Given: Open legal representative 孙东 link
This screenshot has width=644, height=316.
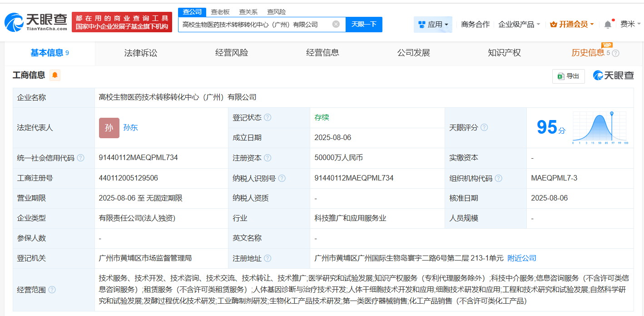Looking at the screenshot, I should [x=130, y=128].
